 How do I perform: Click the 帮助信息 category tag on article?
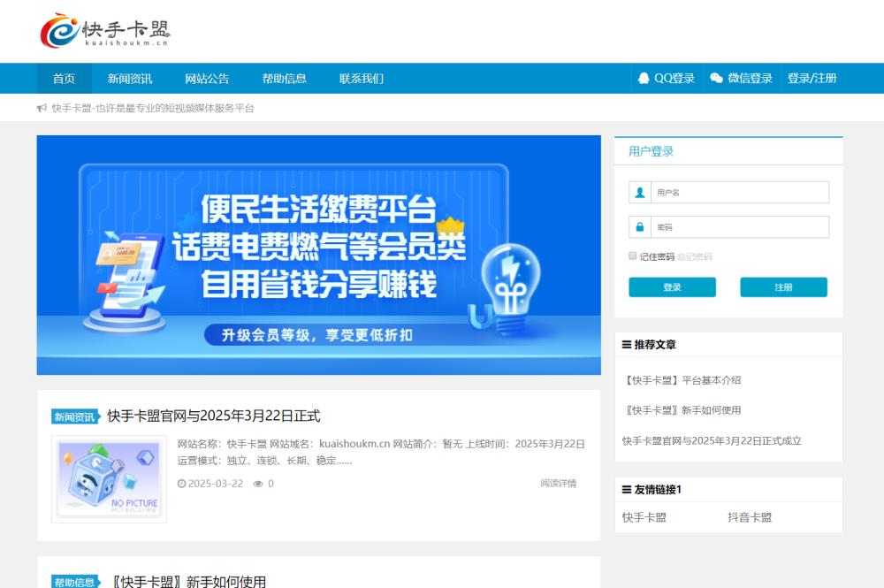[x=75, y=583]
